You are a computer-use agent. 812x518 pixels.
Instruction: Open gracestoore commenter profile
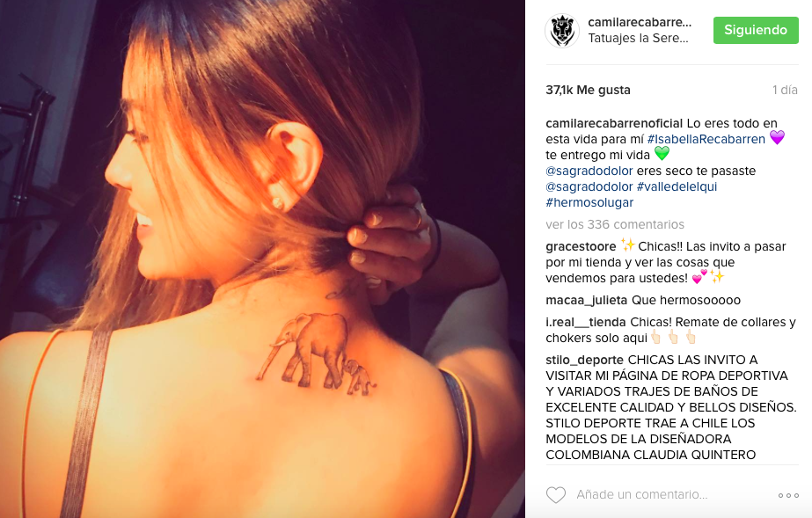point(581,247)
